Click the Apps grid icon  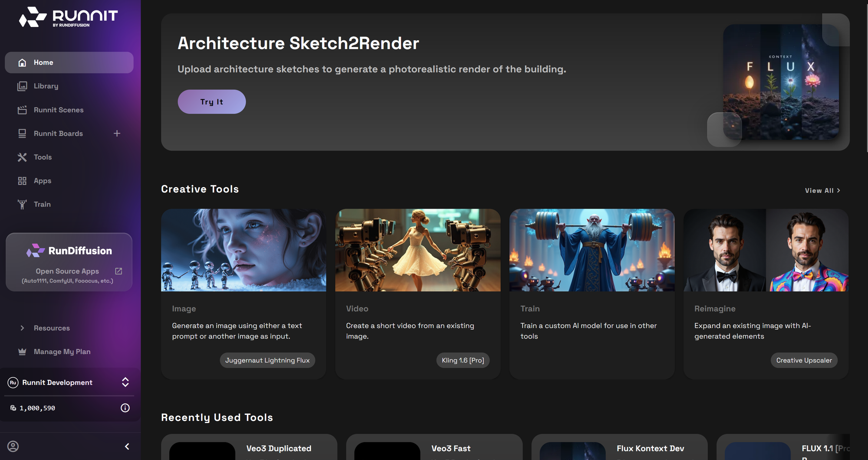click(22, 181)
